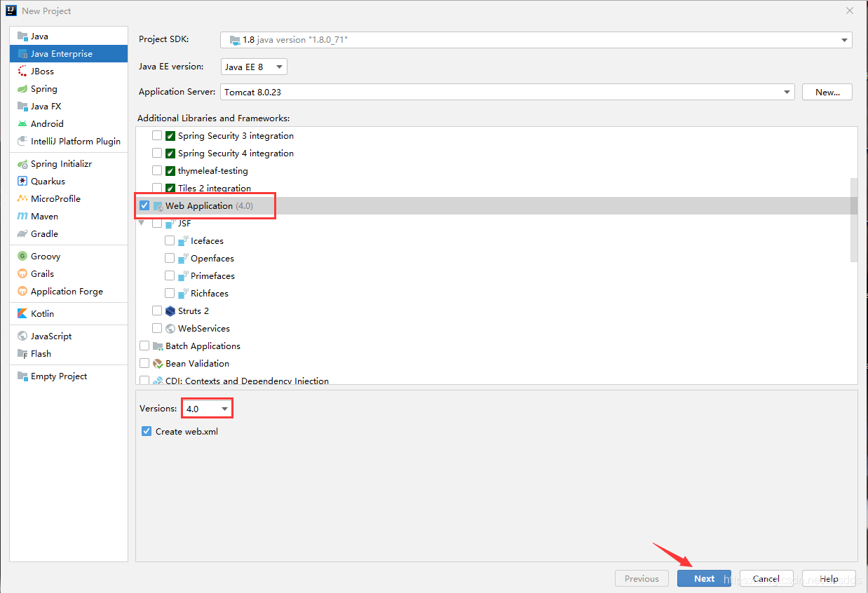Select the Spring leaf icon
This screenshot has height=593, width=868.
(x=22, y=88)
